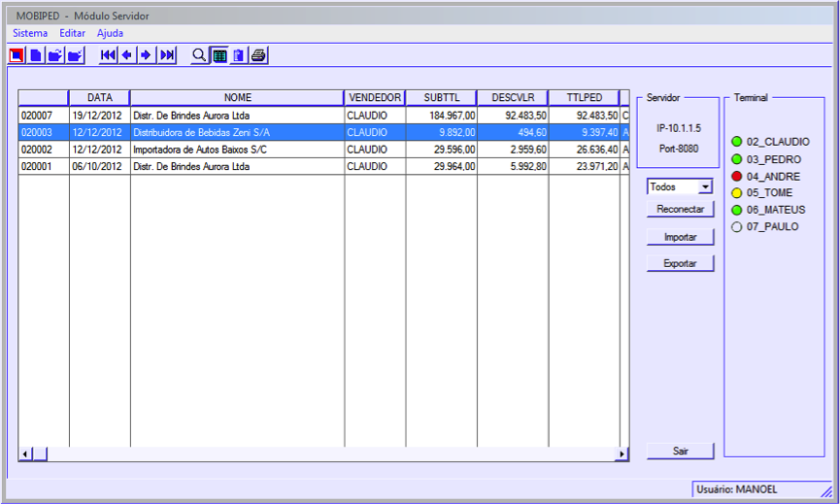Open the Editar menu
Image resolution: width=840 pixels, height=504 pixels.
(x=72, y=33)
